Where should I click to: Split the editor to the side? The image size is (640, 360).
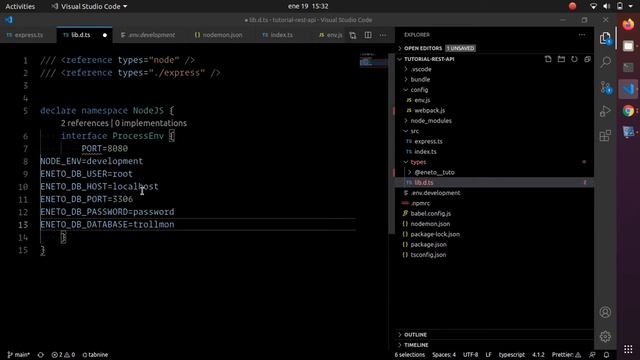pos(368,35)
